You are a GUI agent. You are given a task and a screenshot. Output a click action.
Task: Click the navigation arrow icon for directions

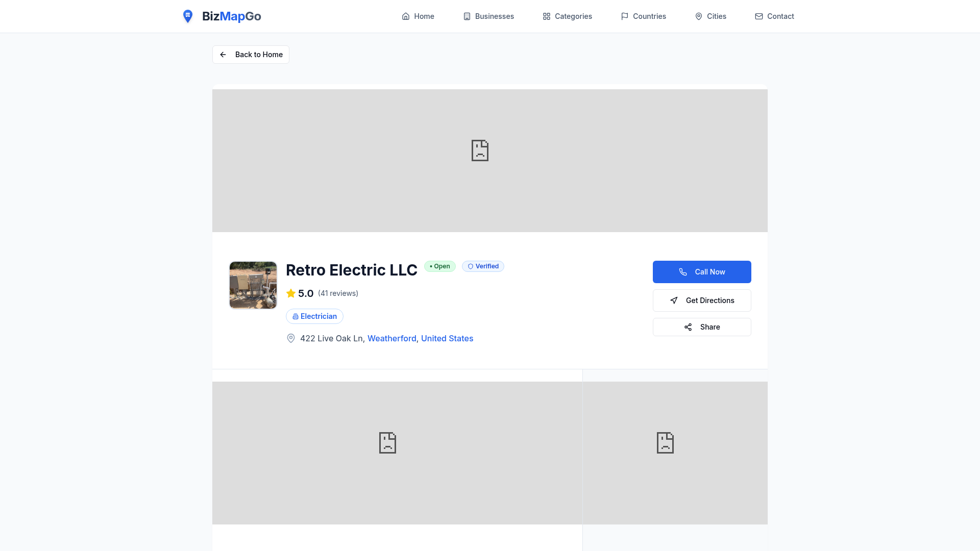click(674, 300)
